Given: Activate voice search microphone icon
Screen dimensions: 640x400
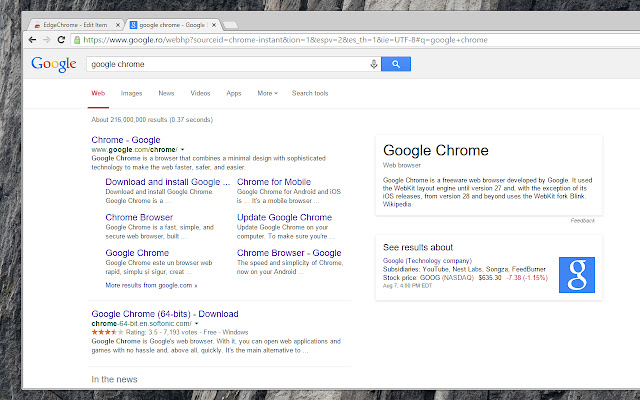Looking at the screenshot, I should pos(373,64).
